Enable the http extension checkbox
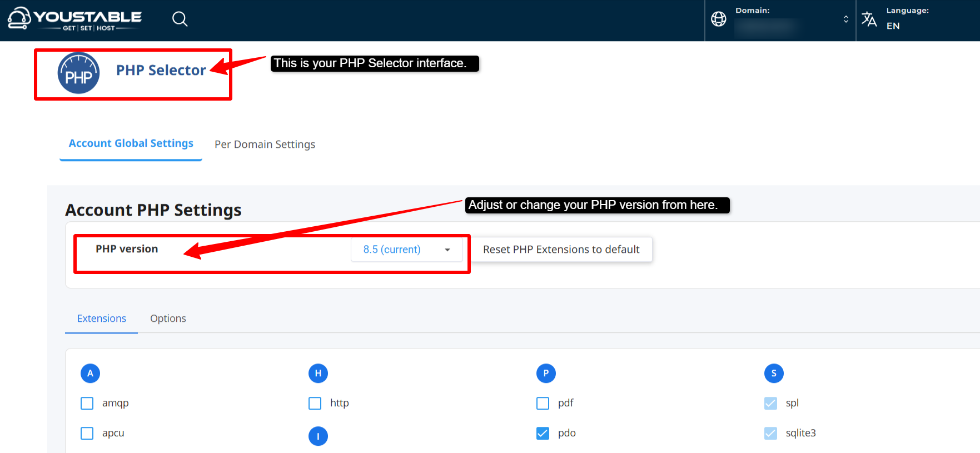 [315, 403]
